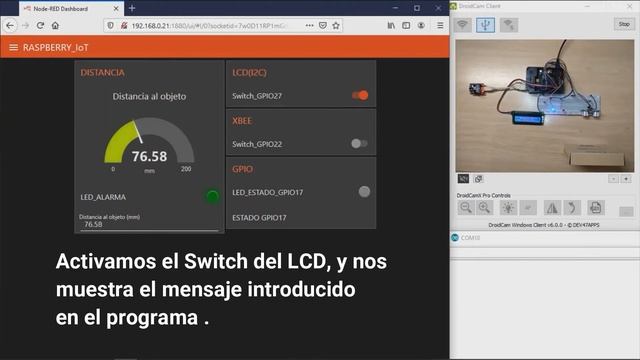Save a JPG snapshot in DroidCam

pos(596,208)
